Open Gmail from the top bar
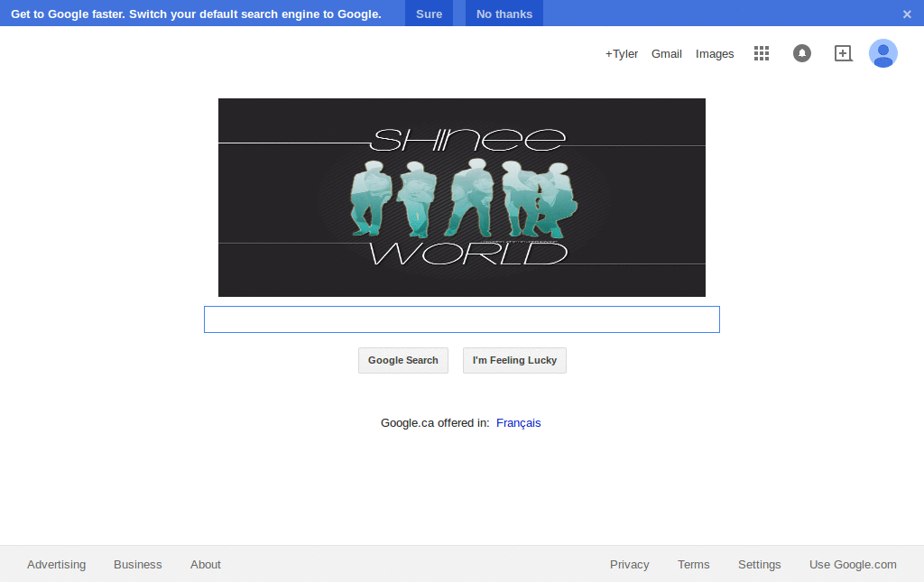 point(667,53)
